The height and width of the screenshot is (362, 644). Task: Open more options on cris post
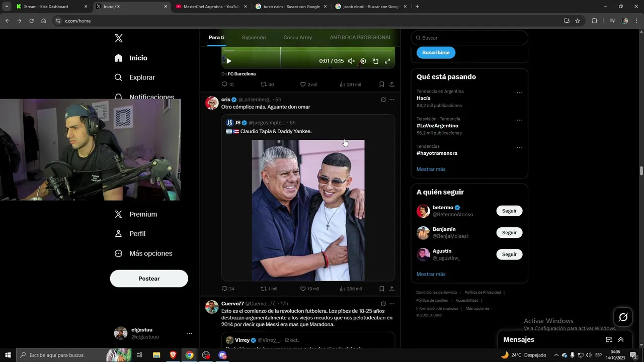click(x=392, y=100)
